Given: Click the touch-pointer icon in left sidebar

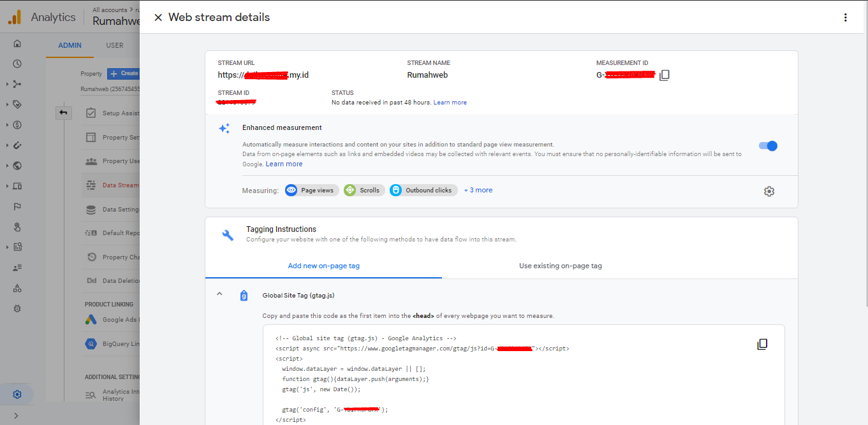Looking at the screenshot, I should pos(17,227).
